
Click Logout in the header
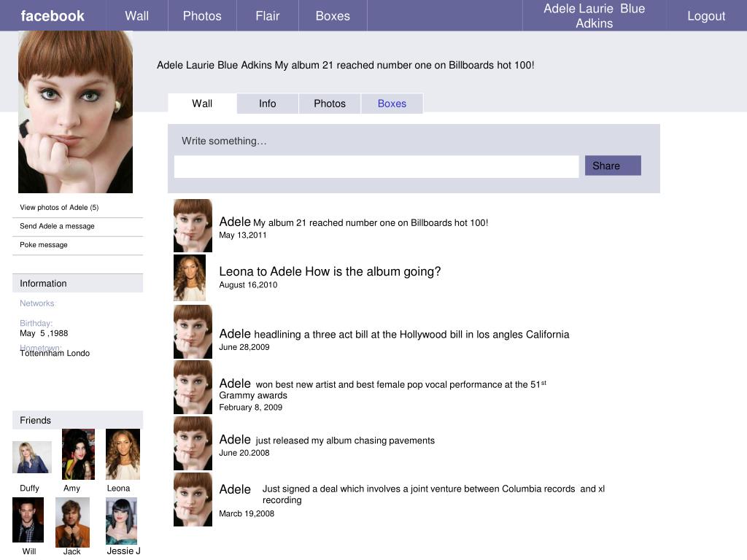pyautogui.click(x=706, y=16)
